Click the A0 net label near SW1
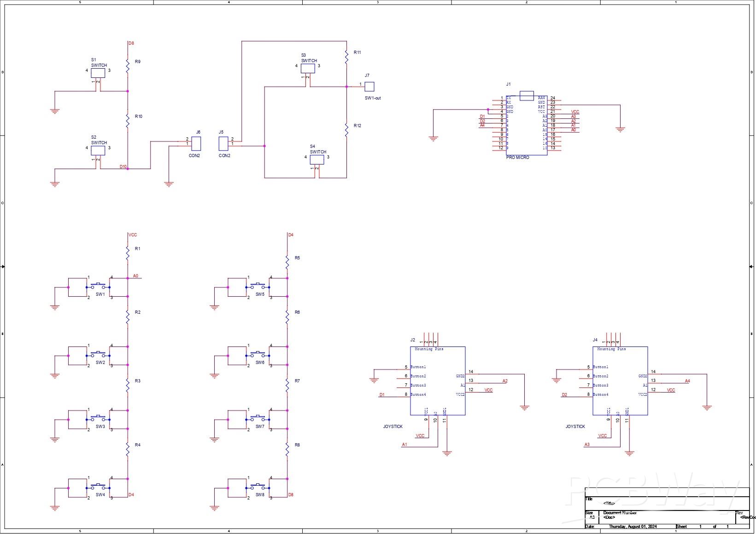 tap(135, 276)
